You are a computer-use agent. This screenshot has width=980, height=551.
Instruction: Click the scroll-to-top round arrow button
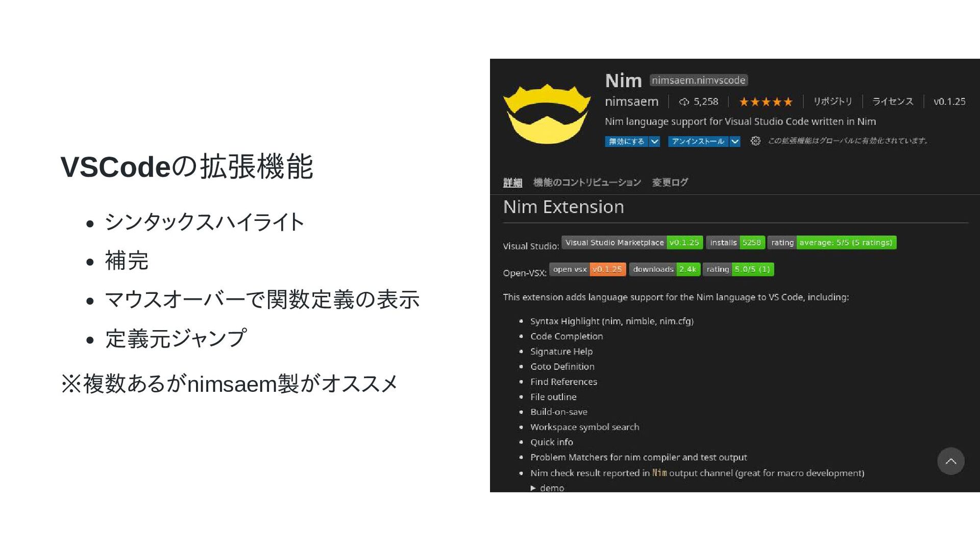coord(950,461)
